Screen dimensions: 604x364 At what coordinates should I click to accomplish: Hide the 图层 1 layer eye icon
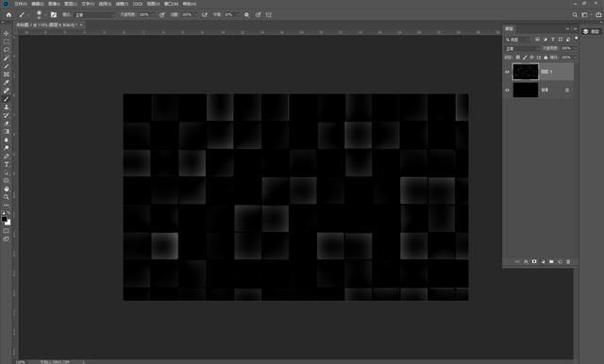508,72
